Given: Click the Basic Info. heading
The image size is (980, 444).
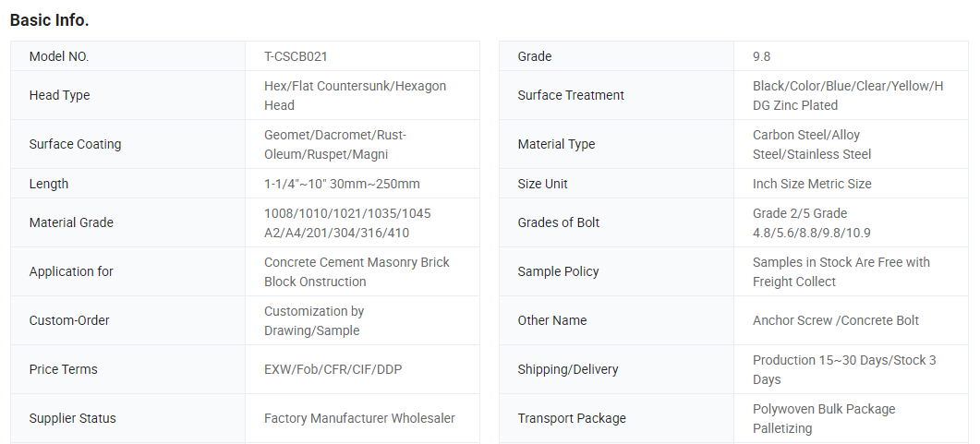Looking at the screenshot, I should (x=49, y=19).
